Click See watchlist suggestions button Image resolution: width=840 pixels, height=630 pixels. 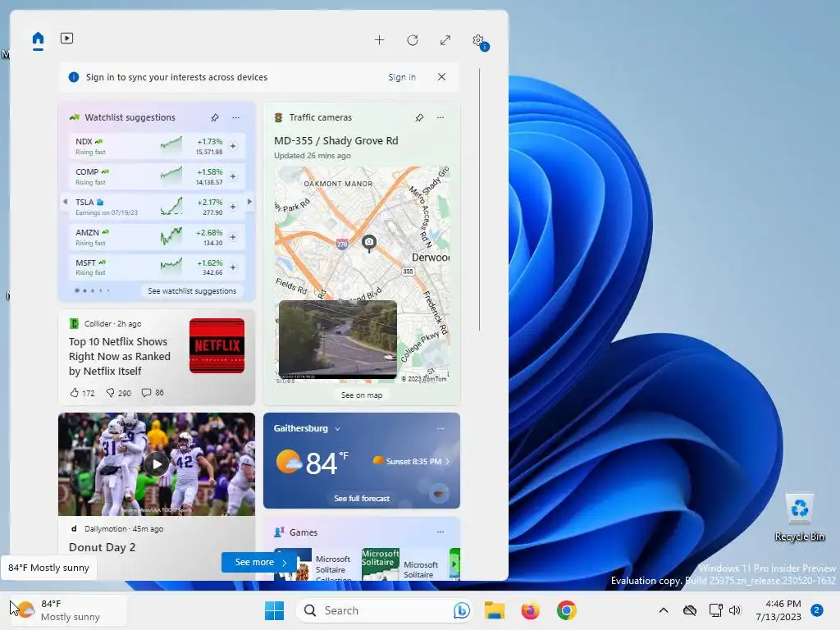pyautogui.click(x=192, y=291)
